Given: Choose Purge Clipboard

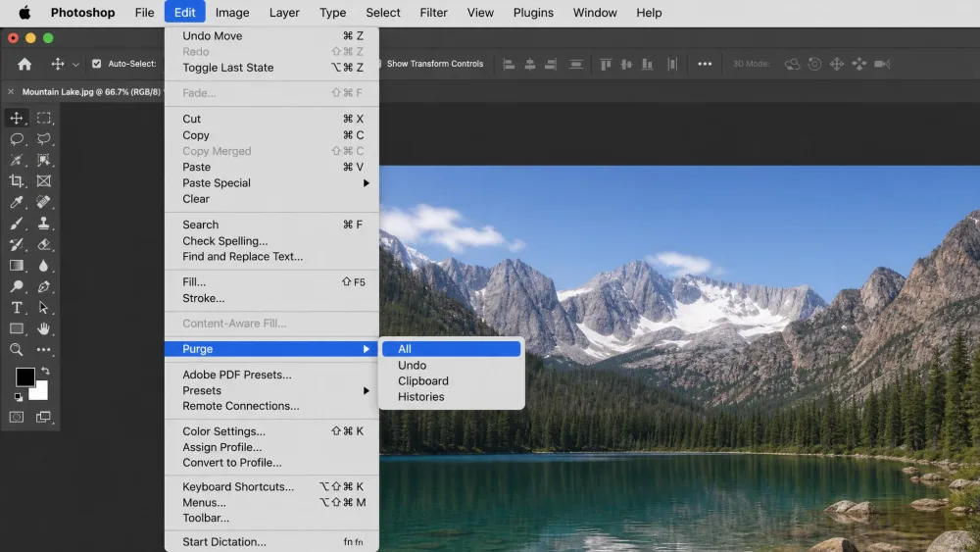Looking at the screenshot, I should [x=451, y=380].
